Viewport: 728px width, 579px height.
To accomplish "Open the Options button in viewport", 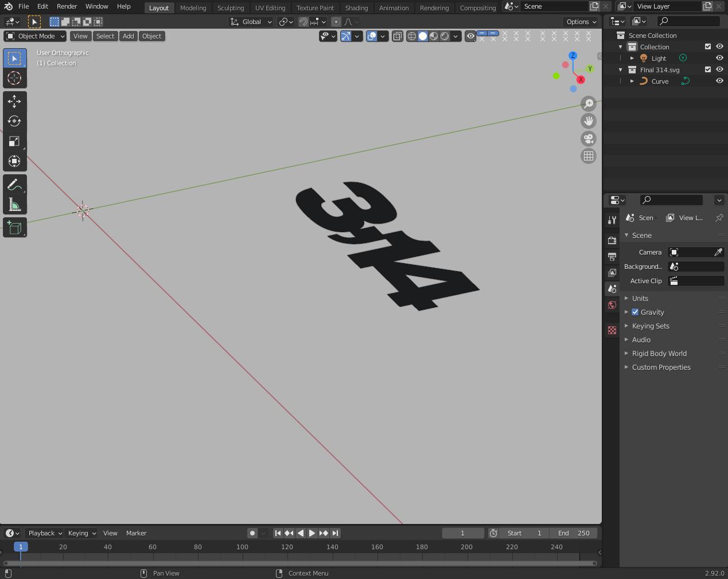I will click(581, 22).
